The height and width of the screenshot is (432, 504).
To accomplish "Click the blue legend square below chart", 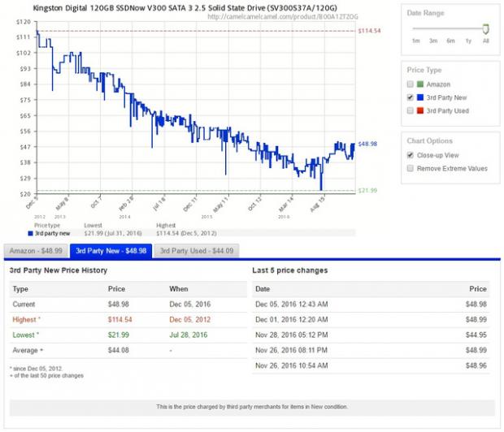I will 31,233.
